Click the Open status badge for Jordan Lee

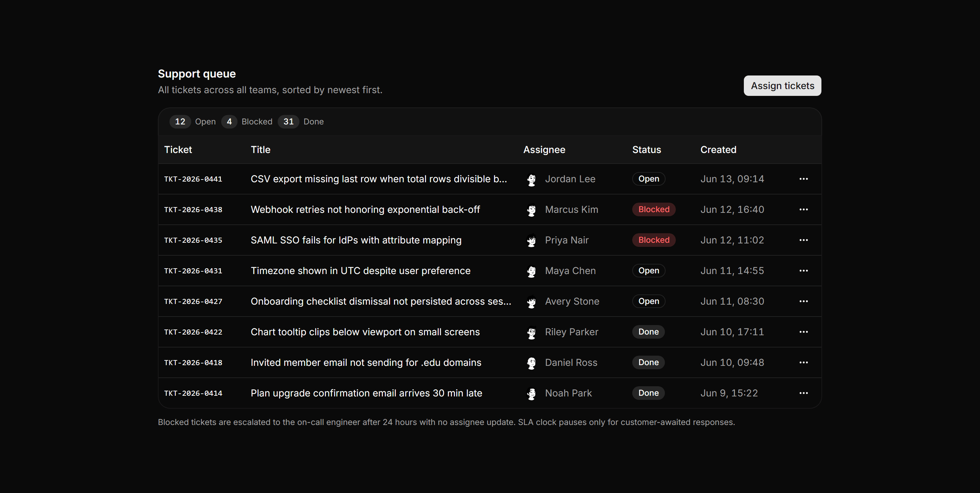649,179
